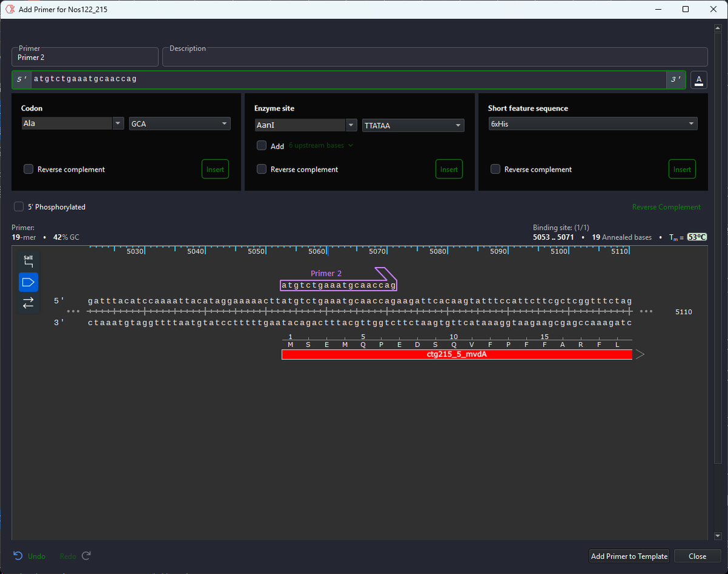Click the 19 Annealed bases text

(x=622, y=237)
